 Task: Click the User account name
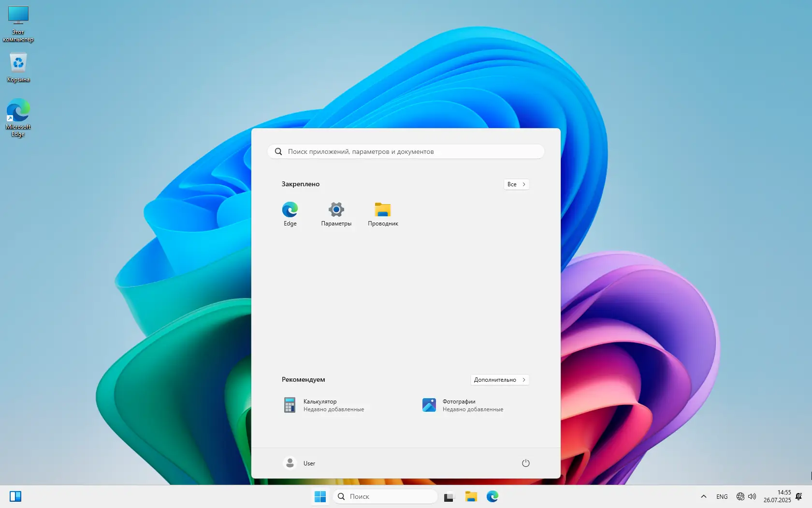click(309, 463)
